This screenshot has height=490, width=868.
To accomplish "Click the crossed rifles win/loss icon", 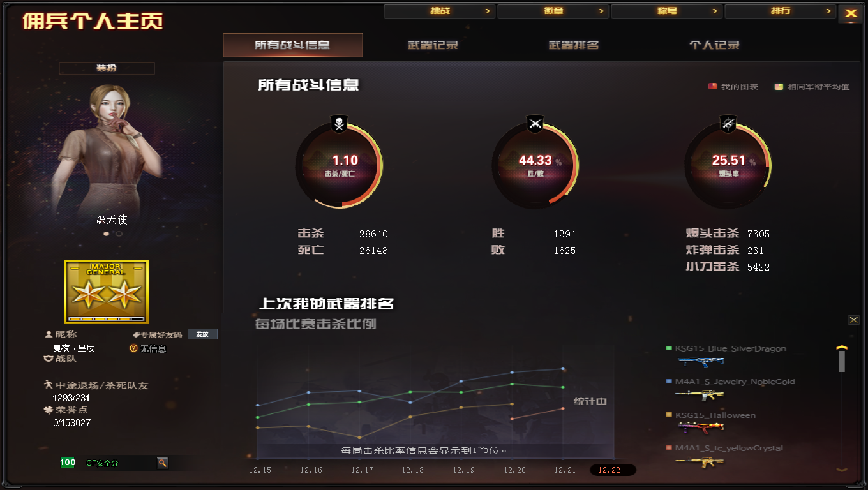I will [x=535, y=124].
